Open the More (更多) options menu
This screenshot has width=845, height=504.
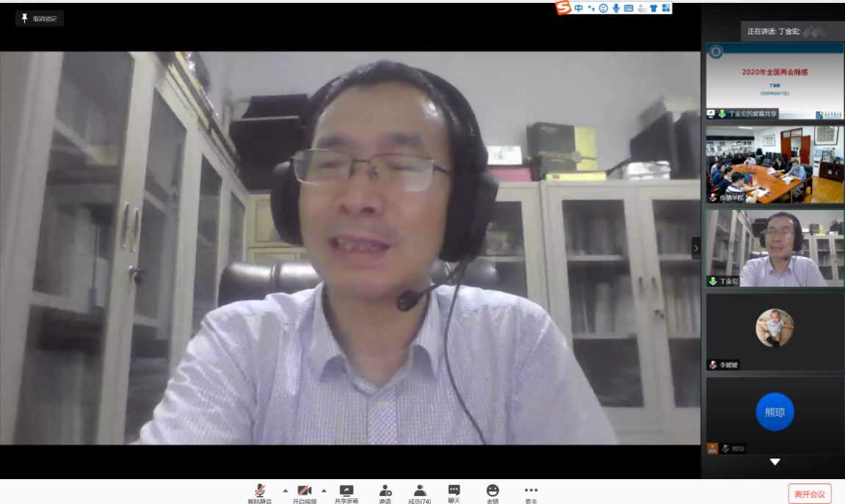tap(531, 492)
